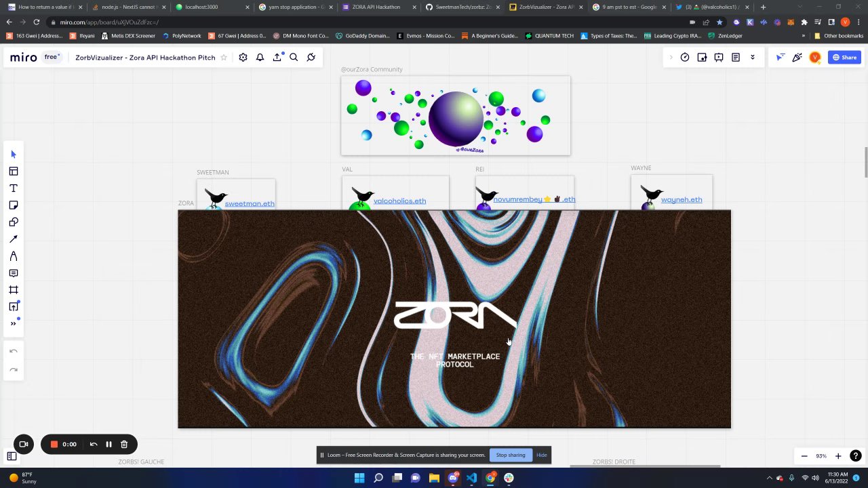This screenshot has height=488, width=868.
Task: Click the miro logo
Action: pos(23,58)
